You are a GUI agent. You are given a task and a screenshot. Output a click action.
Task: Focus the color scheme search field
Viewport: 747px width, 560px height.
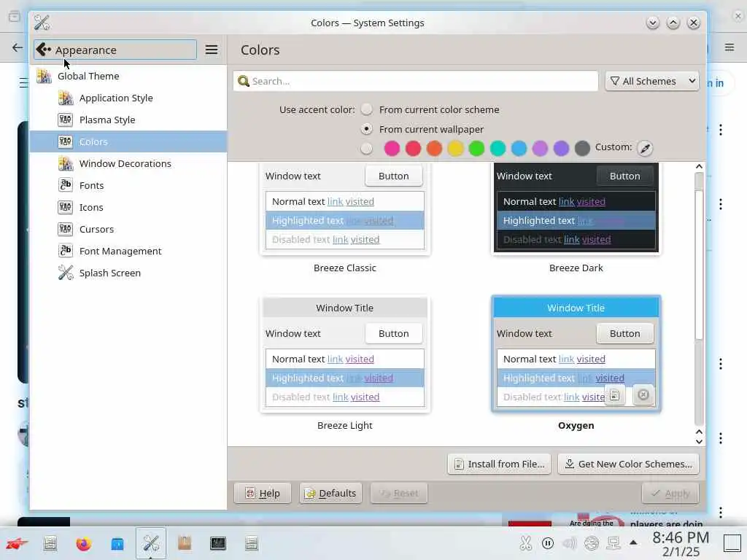click(x=415, y=81)
